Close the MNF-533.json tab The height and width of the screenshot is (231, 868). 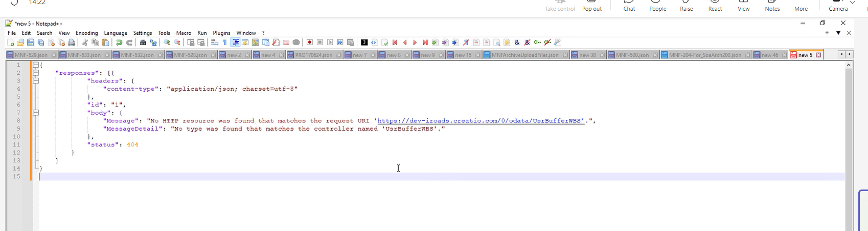pos(107,55)
